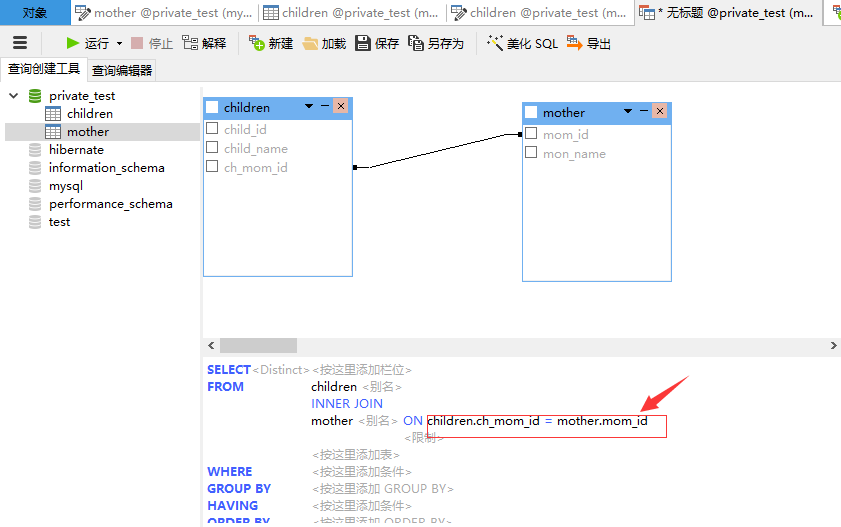Minimize the mother table box
Screen dimensions: 841x527
pos(644,111)
